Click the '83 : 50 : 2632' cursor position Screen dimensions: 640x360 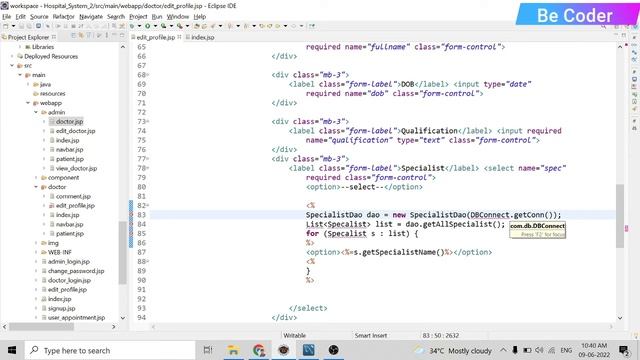coord(441,336)
